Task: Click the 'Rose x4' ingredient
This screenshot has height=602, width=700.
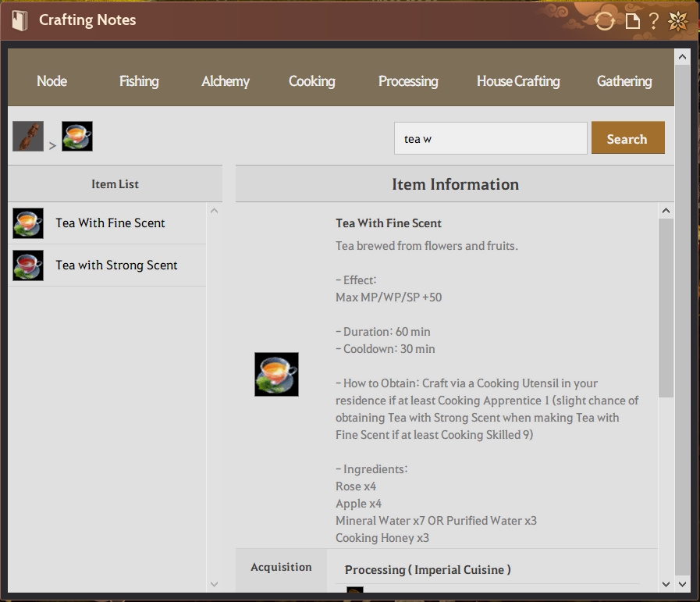Action: 356,486
